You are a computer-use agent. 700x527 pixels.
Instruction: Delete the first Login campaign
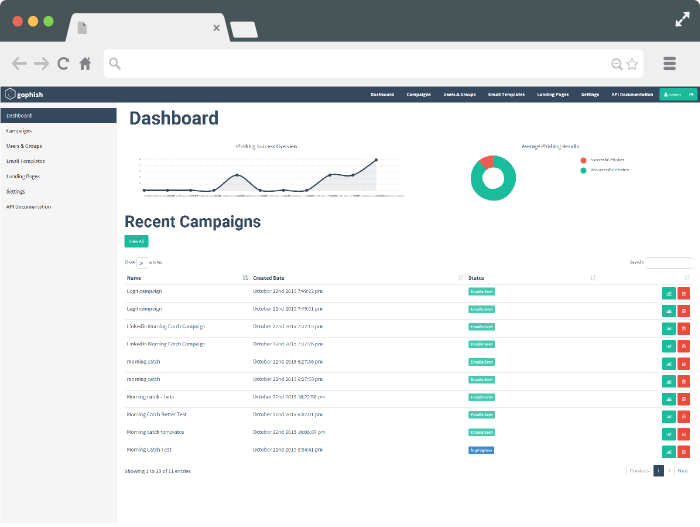coord(683,293)
